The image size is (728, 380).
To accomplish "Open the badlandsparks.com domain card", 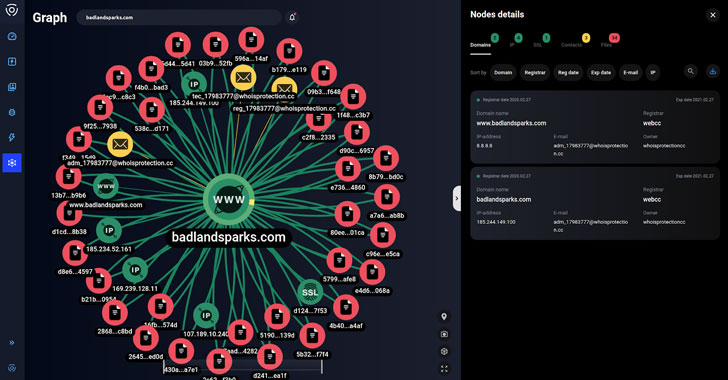I will point(595,203).
